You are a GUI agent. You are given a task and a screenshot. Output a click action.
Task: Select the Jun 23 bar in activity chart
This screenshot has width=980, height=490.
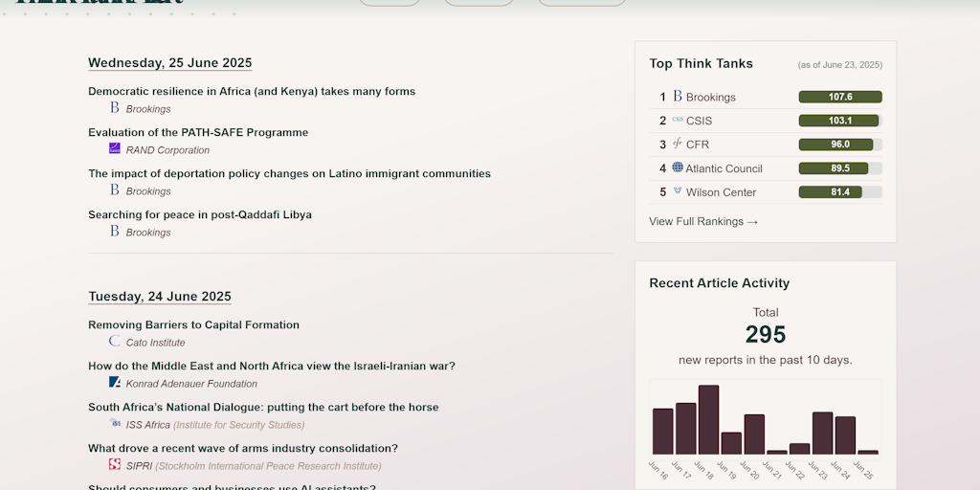tap(822, 434)
